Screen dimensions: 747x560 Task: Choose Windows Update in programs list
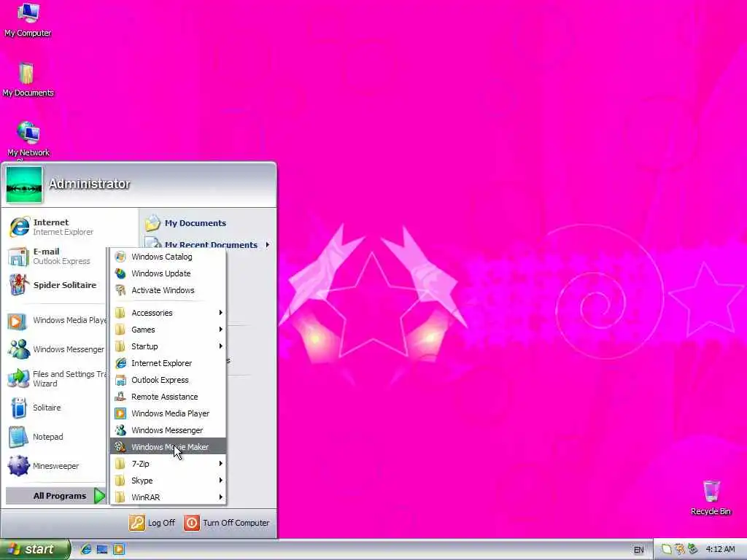click(168, 273)
